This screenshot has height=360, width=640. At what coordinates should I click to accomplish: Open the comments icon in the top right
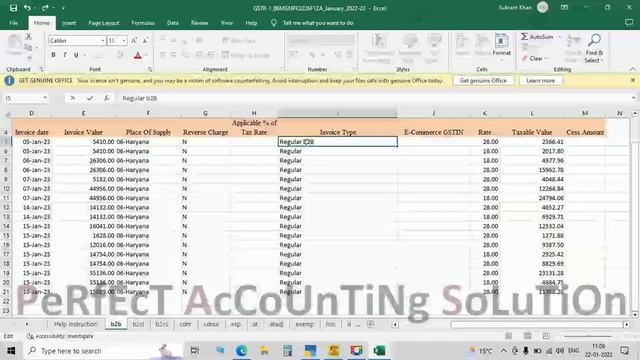[x=629, y=22]
